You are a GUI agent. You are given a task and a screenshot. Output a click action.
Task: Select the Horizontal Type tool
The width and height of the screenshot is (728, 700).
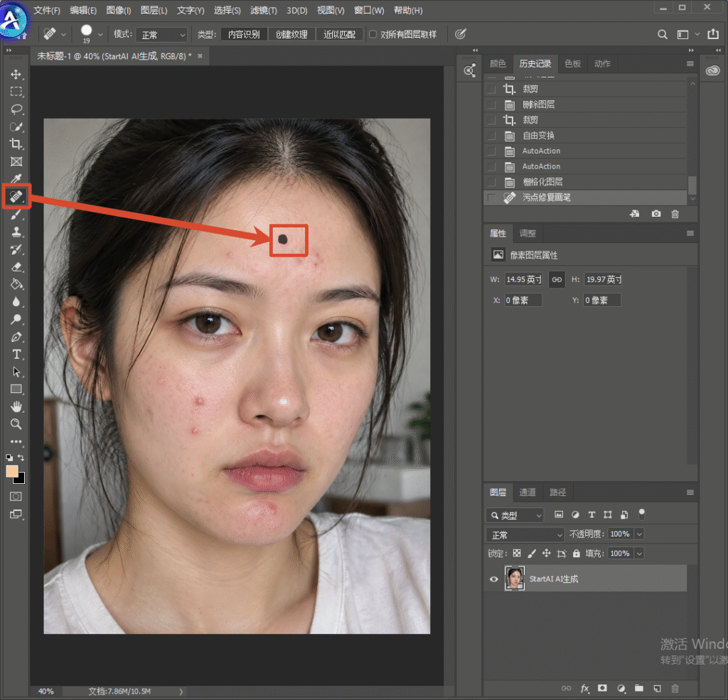point(16,354)
